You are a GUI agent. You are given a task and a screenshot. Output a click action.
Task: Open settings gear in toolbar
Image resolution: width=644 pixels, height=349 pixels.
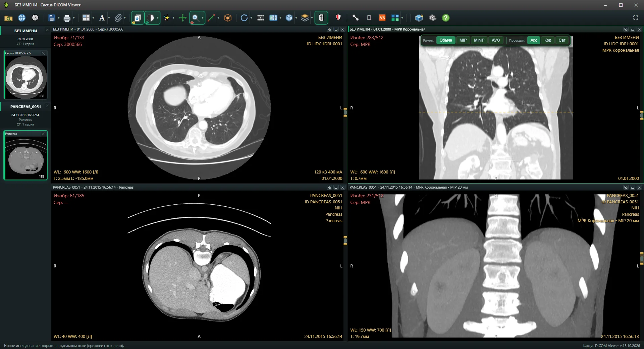pos(433,18)
